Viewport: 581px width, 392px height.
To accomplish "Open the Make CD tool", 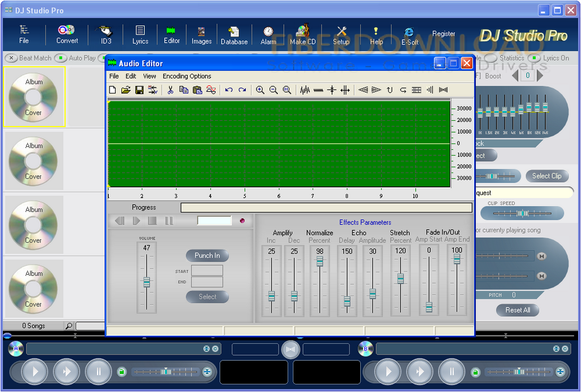I will coord(303,34).
